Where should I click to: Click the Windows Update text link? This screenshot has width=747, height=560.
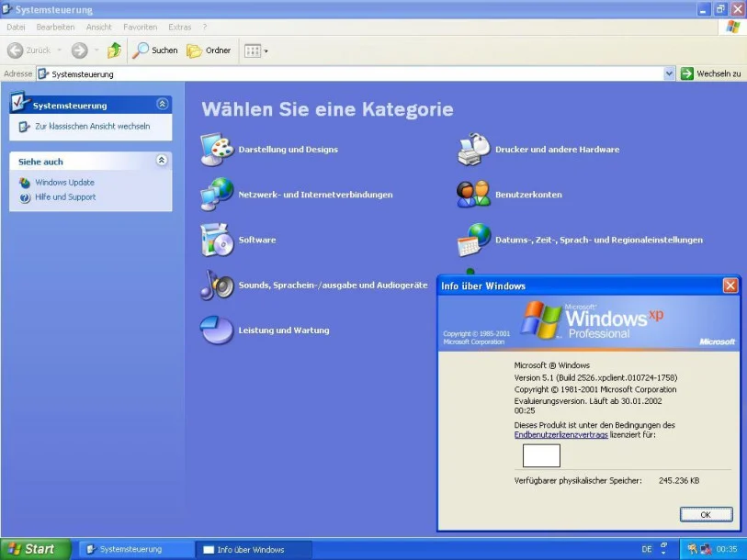point(65,183)
